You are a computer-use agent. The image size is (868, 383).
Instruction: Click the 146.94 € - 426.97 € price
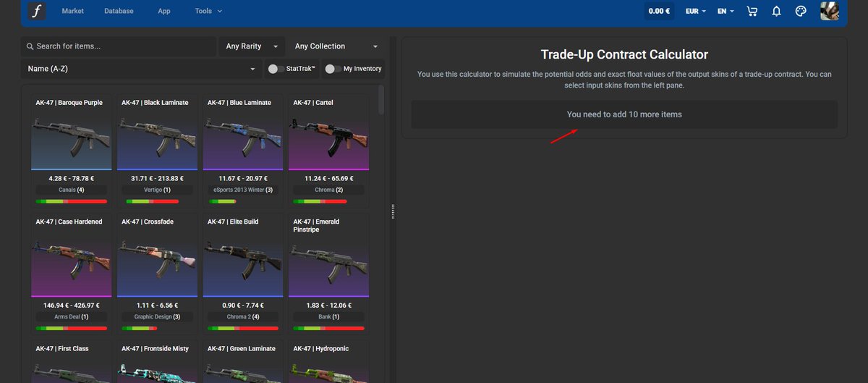click(x=72, y=306)
